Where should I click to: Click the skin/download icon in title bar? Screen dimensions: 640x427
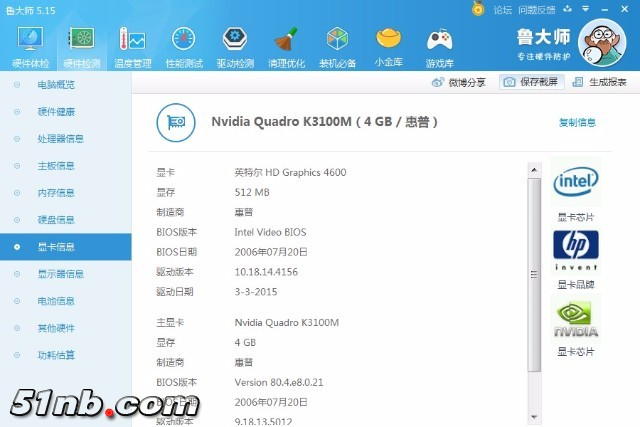pyautogui.click(x=567, y=9)
